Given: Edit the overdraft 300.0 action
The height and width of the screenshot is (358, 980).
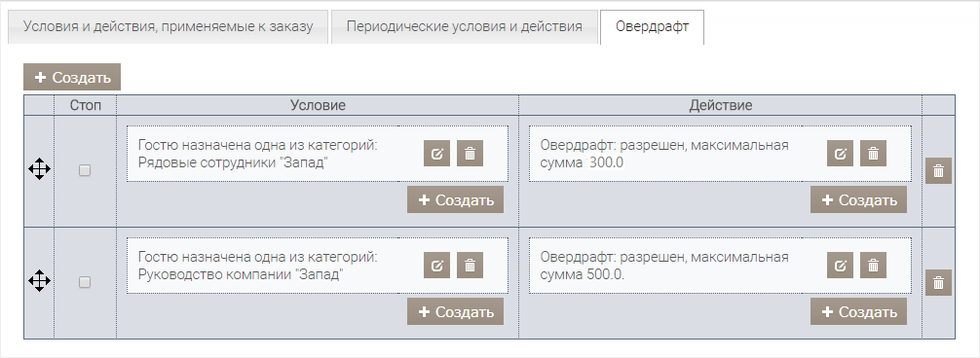Looking at the screenshot, I should (840, 154).
